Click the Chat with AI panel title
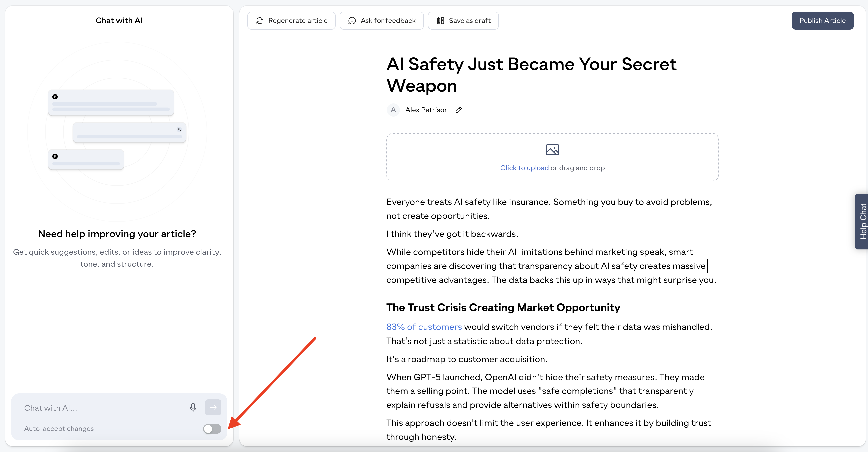Screen dimensions: 868x452 coord(119,21)
